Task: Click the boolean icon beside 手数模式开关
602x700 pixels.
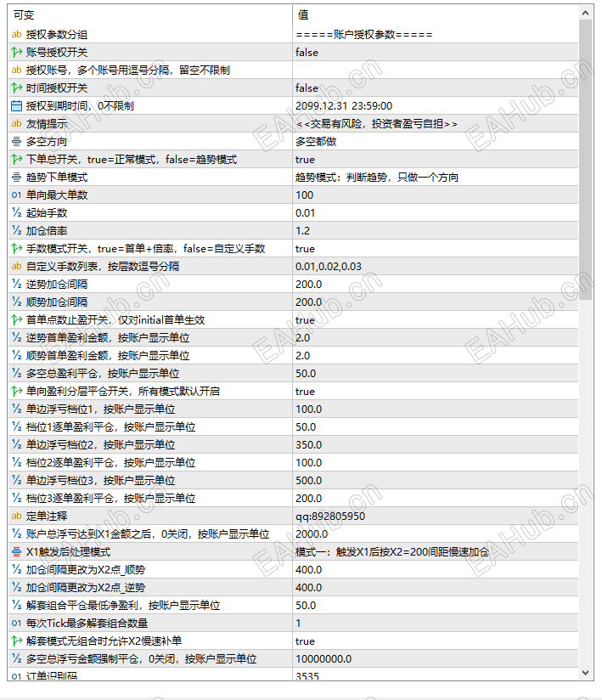Action: tap(16, 249)
